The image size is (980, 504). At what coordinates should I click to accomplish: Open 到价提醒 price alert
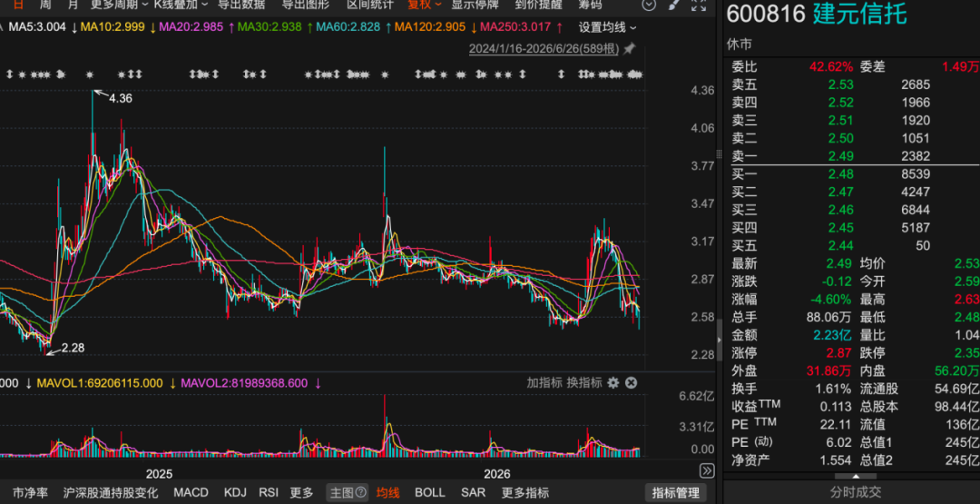[x=538, y=5]
